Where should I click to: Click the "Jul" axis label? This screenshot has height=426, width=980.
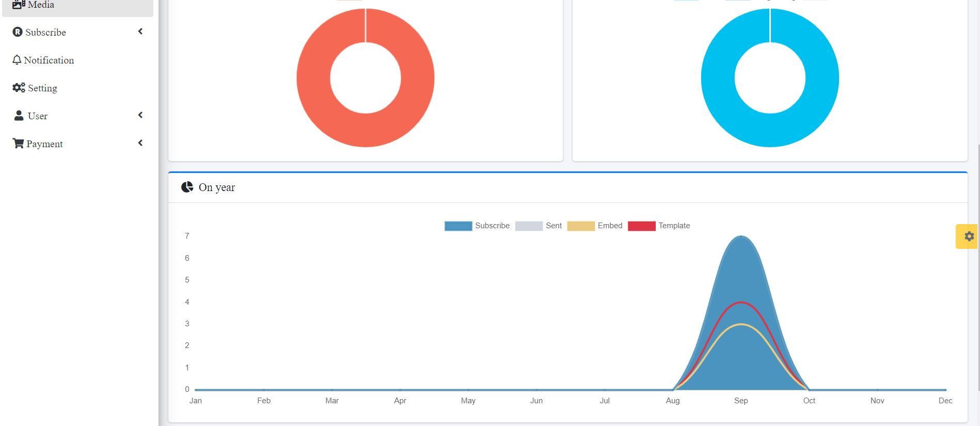[x=605, y=401]
